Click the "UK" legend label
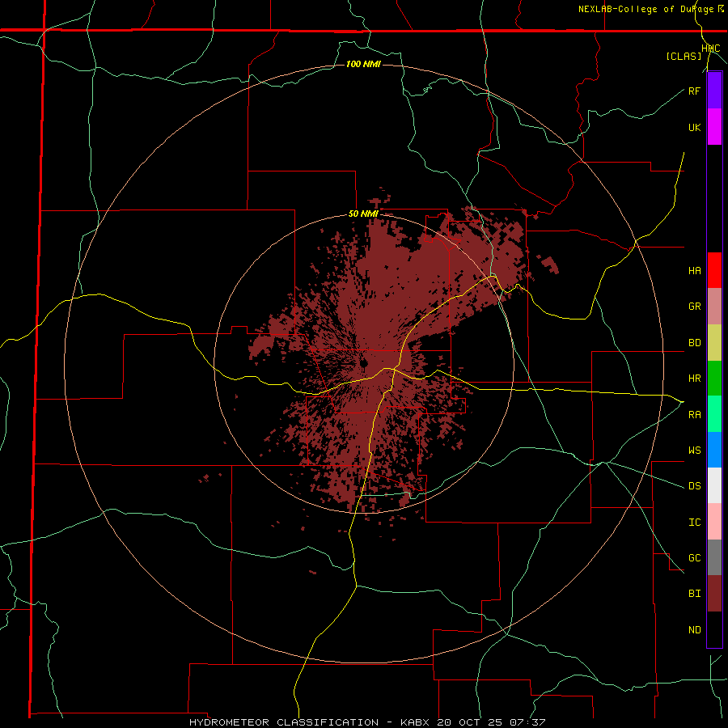Screen dimensions: 728x728 coord(694,127)
